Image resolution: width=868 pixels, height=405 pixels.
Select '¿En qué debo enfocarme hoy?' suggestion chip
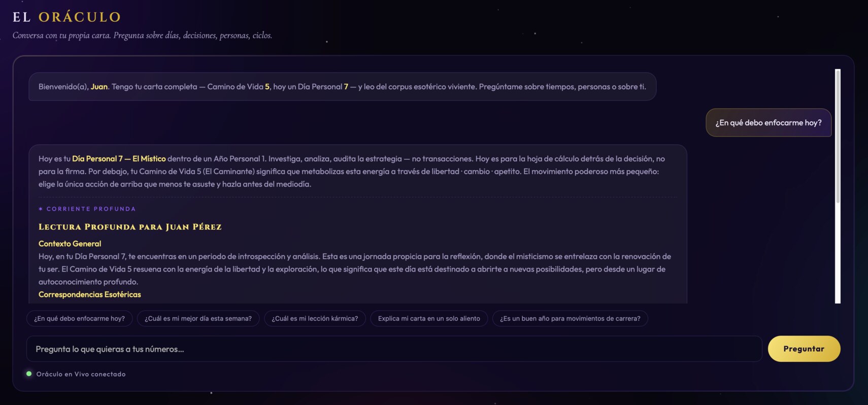(79, 318)
